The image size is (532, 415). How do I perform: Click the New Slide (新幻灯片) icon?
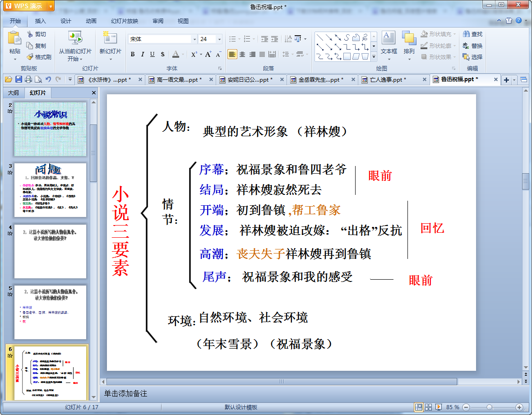pos(110,38)
